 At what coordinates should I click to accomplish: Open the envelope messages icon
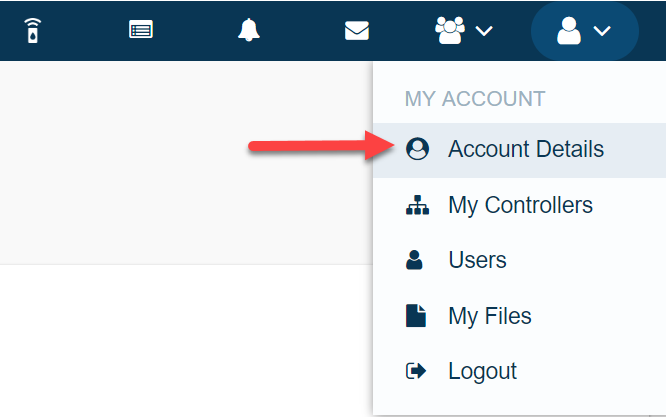tap(357, 31)
